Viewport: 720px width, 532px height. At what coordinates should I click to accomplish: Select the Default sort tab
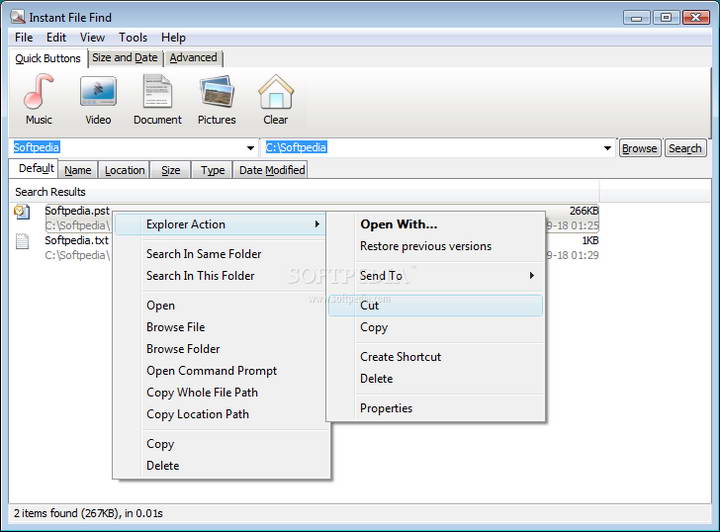pos(36,168)
